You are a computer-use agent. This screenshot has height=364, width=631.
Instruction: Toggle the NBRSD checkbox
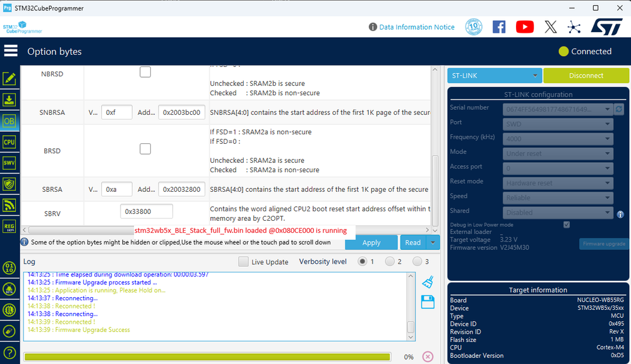(145, 72)
